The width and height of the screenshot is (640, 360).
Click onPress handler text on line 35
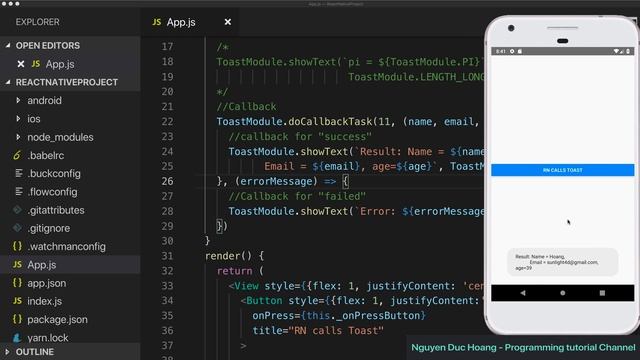click(339, 316)
